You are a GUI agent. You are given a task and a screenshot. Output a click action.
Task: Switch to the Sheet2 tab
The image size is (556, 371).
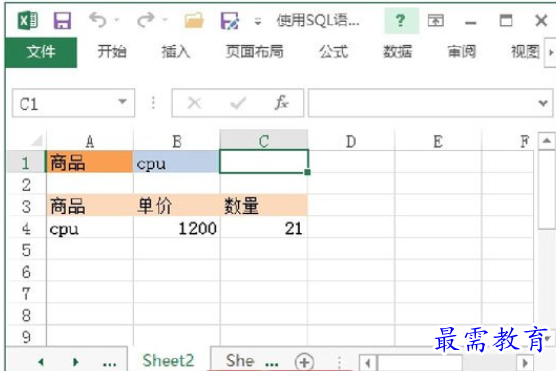(x=168, y=360)
